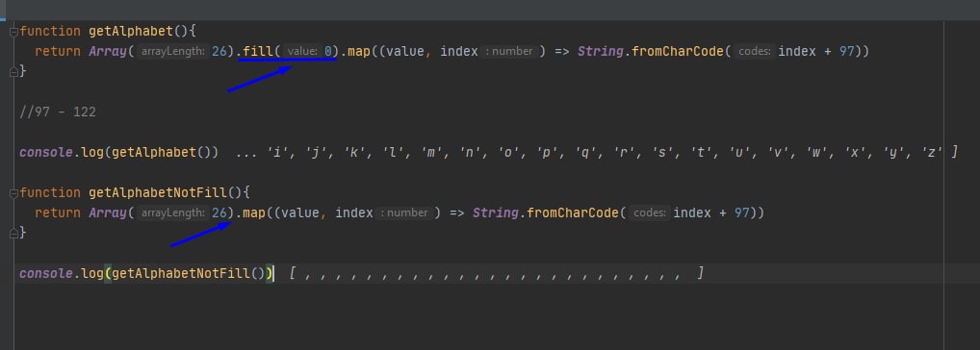980x350 pixels.
Task: Click fromCharCode in the getAlphabet return line
Action: tap(678, 51)
